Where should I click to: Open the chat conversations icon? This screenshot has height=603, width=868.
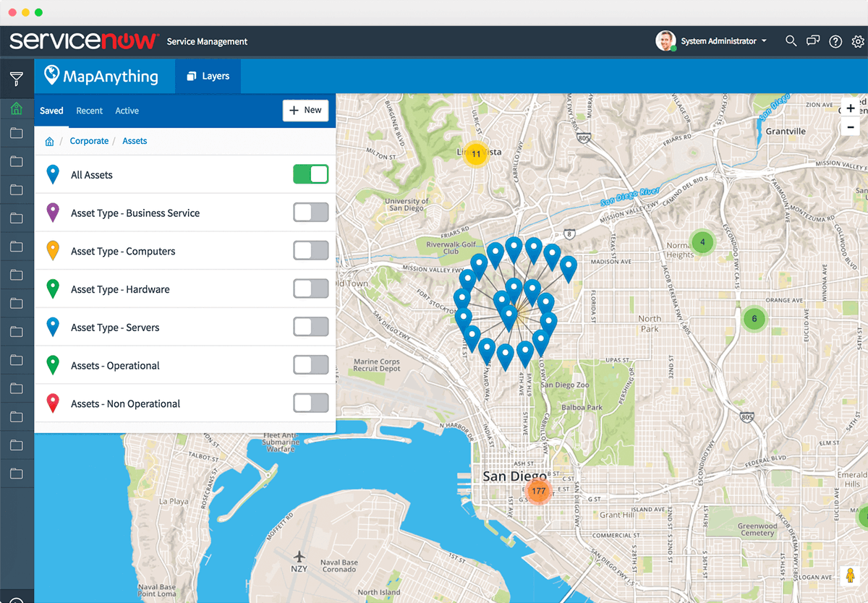(x=813, y=41)
